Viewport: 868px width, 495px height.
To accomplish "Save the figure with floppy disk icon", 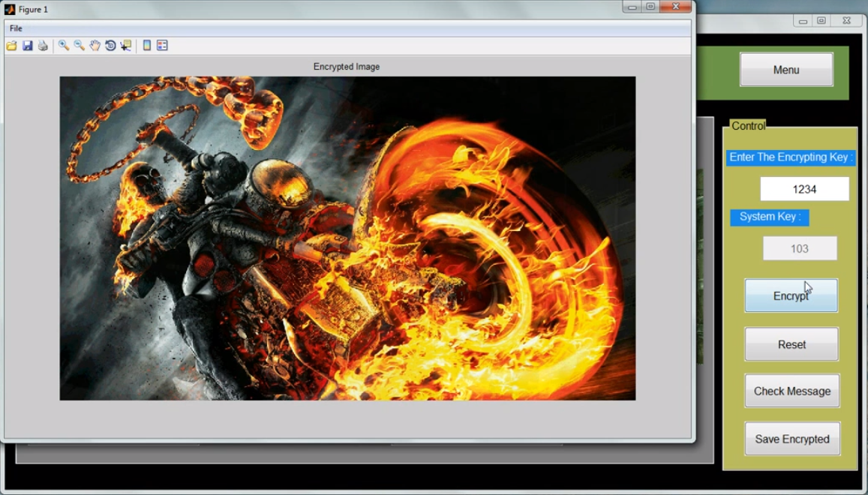I will (x=28, y=46).
